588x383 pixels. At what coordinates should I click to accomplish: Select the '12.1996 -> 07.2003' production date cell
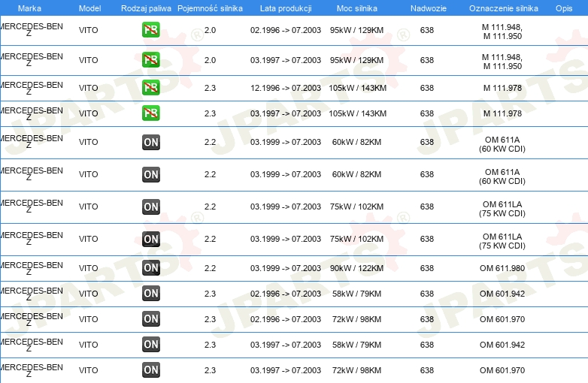286,88
